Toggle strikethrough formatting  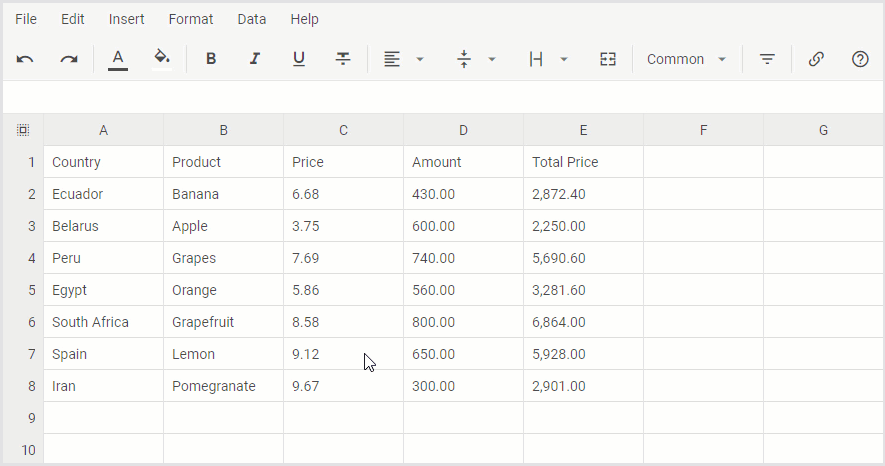point(343,59)
